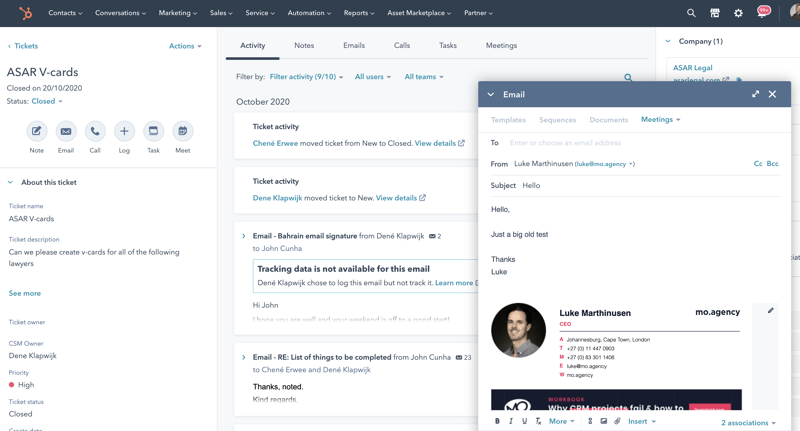Apply italic formatting in email

point(511,421)
